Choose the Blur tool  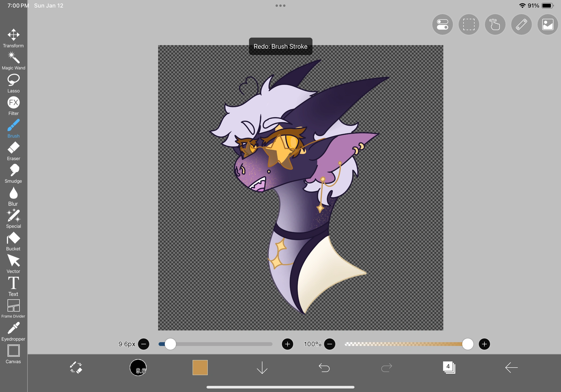(13, 193)
